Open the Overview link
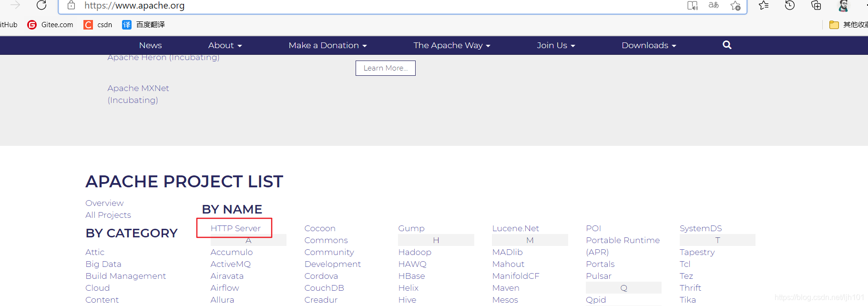Viewport: 868px width, 306px height. (104, 203)
